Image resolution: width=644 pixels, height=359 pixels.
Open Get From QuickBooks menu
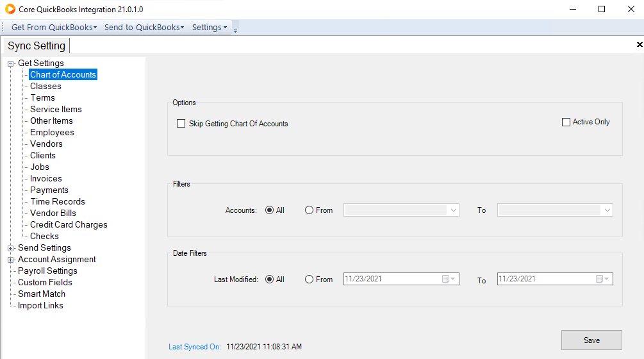[54, 27]
